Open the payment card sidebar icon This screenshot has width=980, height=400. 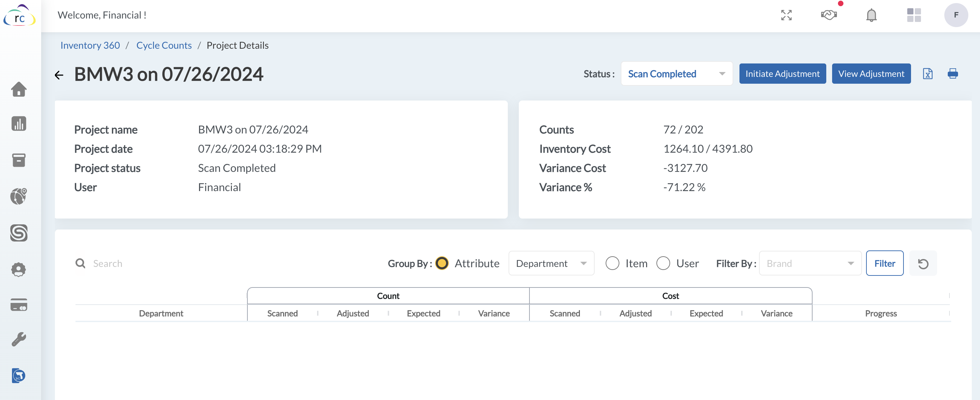pyautogui.click(x=19, y=305)
